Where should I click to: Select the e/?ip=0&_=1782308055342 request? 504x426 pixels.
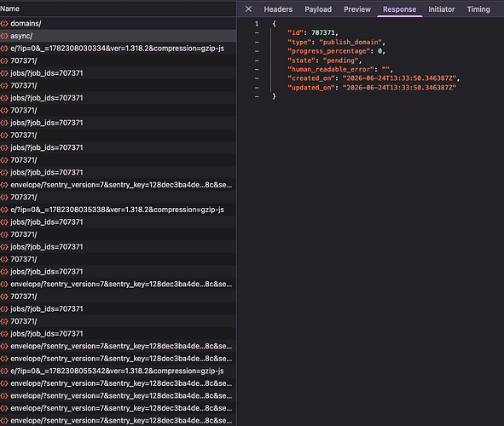click(118, 371)
